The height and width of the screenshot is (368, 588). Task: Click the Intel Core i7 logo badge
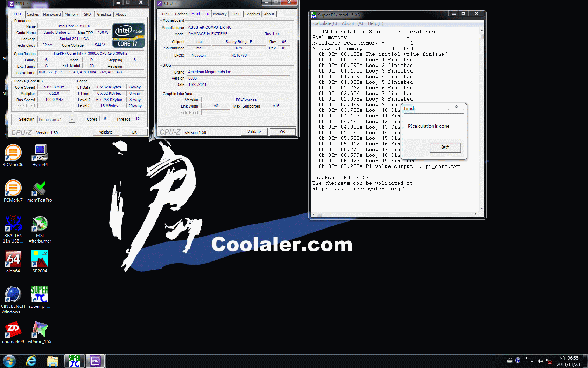(128, 35)
